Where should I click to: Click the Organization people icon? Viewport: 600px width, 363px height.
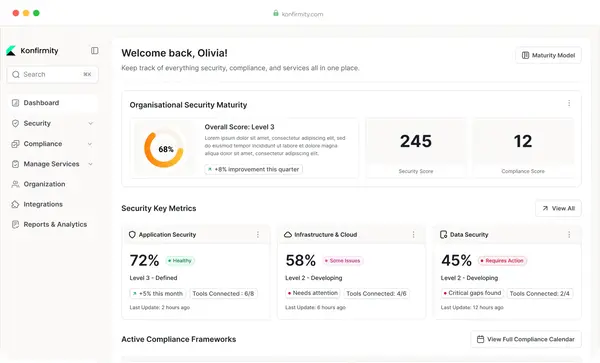[x=15, y=184]
